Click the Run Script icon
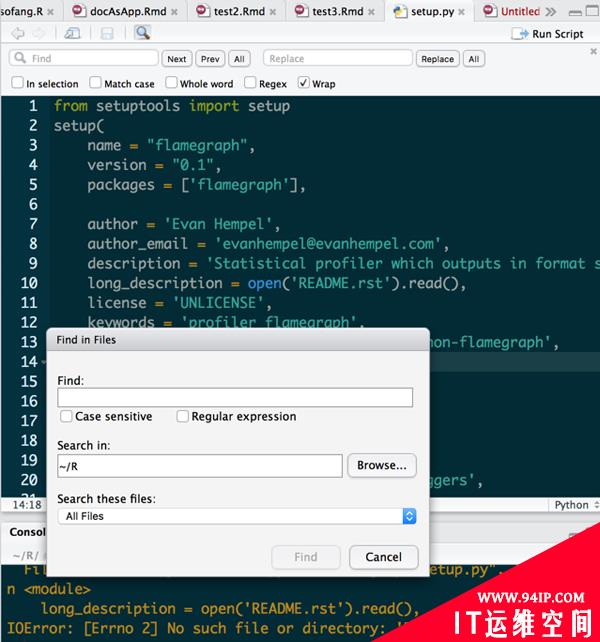This screenshot has height=642, width=600. 548,34
